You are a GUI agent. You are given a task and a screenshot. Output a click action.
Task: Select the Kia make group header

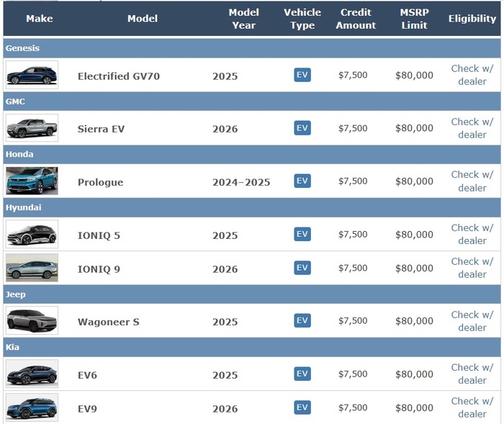point(252,347)
